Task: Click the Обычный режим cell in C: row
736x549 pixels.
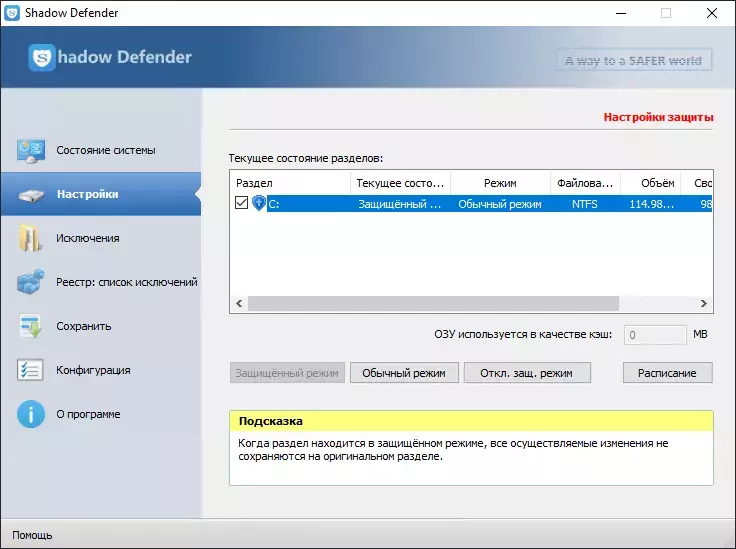Action: [500, 204]
